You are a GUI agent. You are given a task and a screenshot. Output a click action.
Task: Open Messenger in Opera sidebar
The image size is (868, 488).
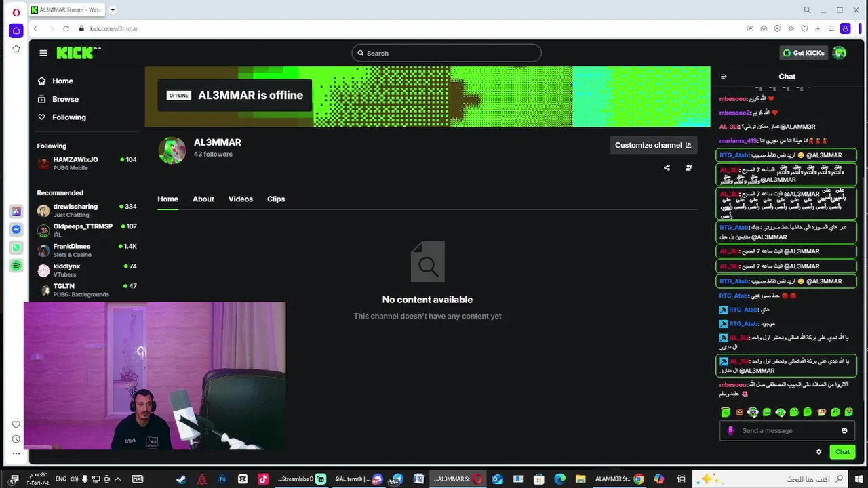[16, 230]
